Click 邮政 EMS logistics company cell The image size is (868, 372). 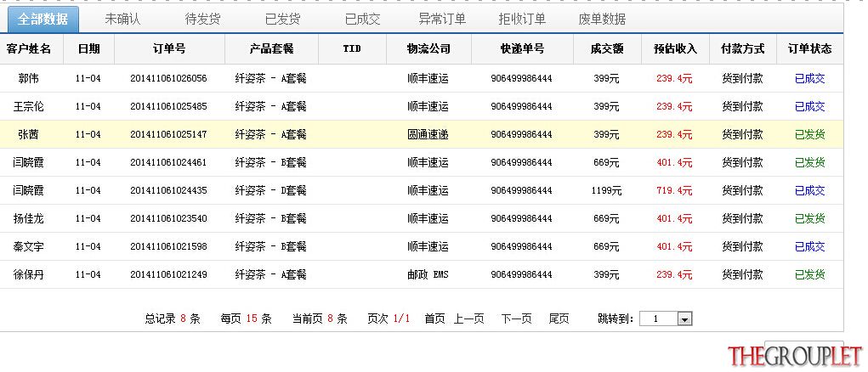point(428,274)
